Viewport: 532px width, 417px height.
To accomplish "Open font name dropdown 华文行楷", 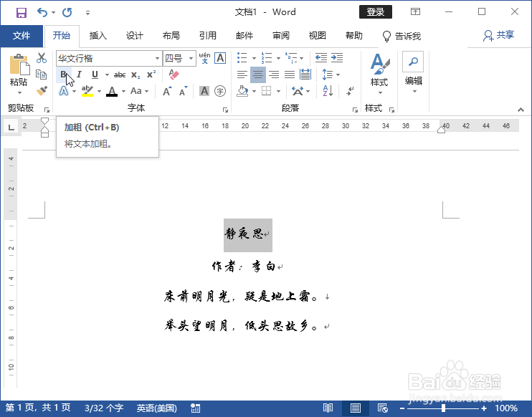I will (x=157, y=58).
